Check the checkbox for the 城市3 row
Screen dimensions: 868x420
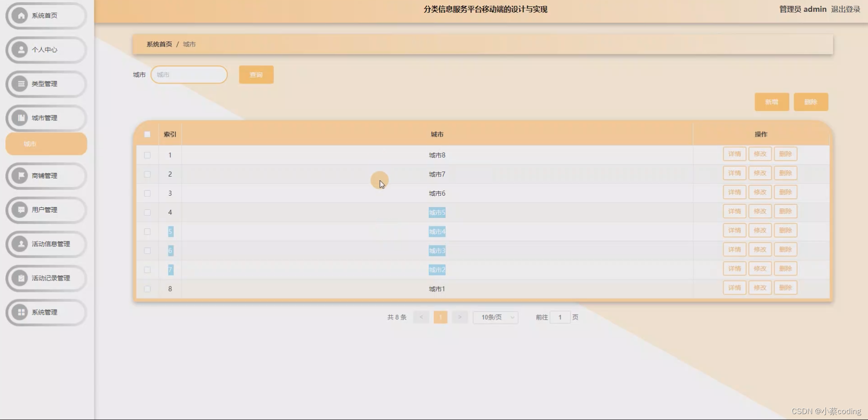point(147,250)
